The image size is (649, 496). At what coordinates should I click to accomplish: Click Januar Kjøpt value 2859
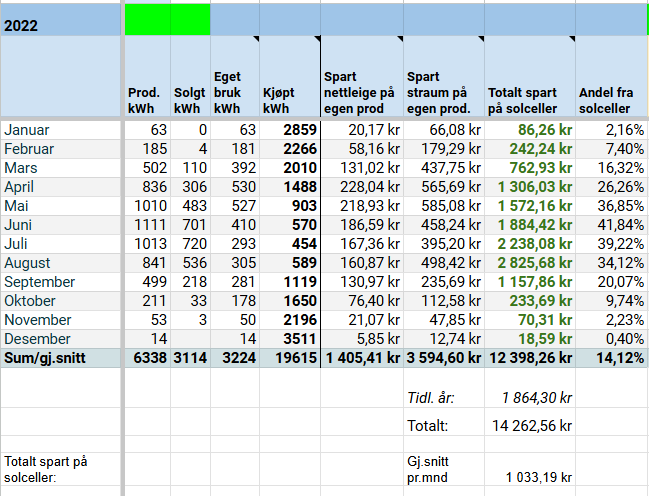point(300,130)
